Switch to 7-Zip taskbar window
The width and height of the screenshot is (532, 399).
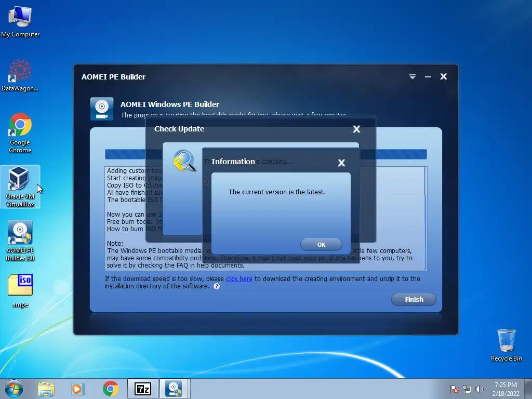coord(142,389)
